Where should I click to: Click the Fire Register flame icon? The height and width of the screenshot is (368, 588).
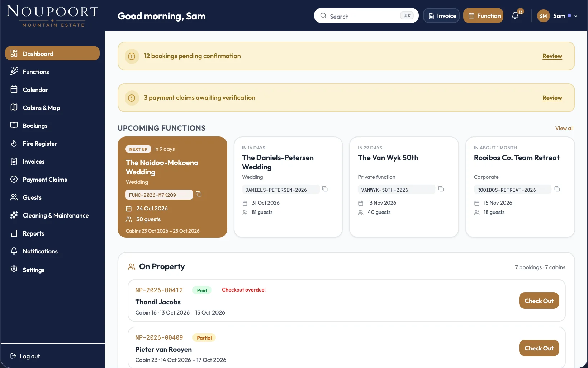pos(14,143)
